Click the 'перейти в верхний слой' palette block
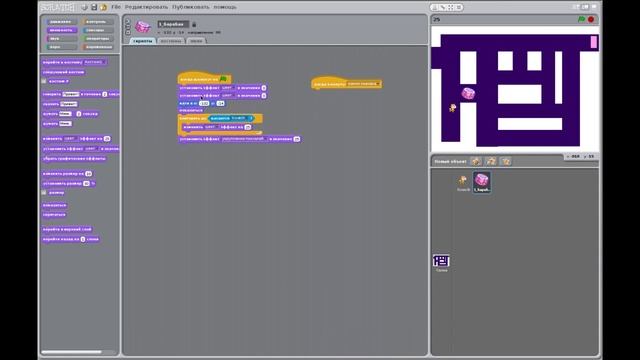The width and height of the screenshot is (640, 360). [67, 229]
